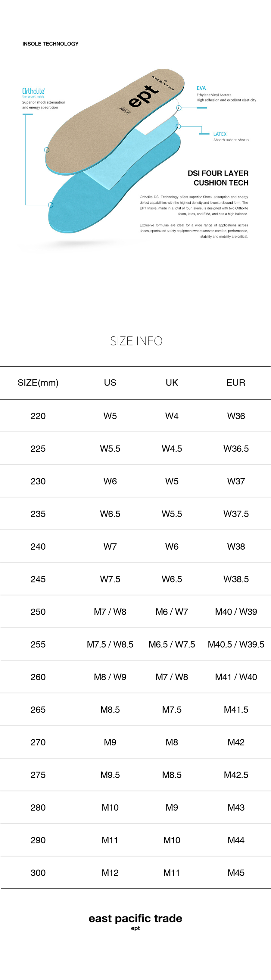Click the ept logo printed on the insole
The height and width of the screenshot is (980, 271).
[143, 96]
